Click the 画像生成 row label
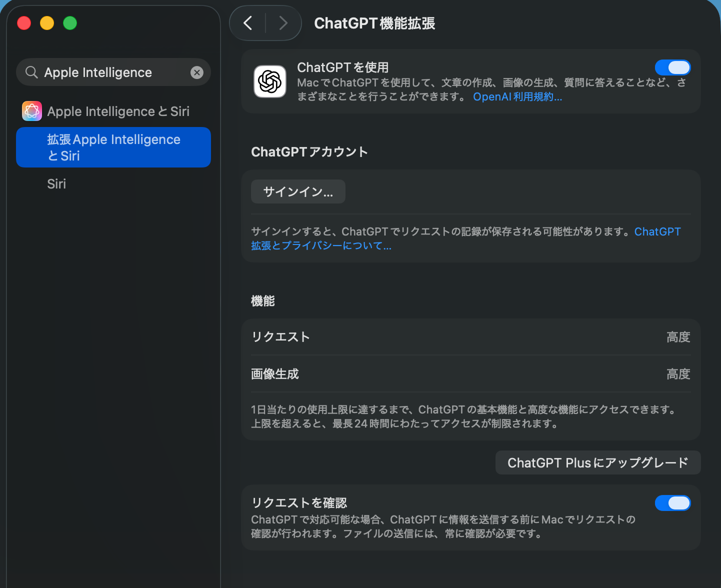This screenshot has width=721, height=588. (275, 374)
